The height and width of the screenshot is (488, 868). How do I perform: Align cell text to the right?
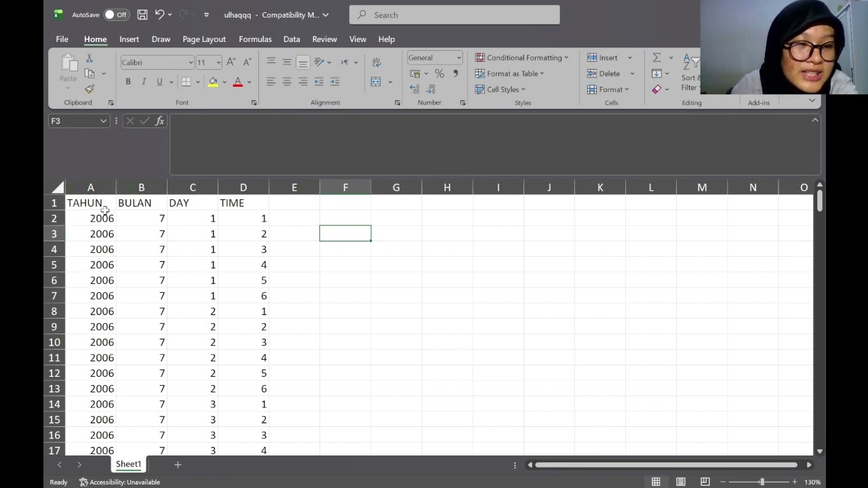point(302,81)
